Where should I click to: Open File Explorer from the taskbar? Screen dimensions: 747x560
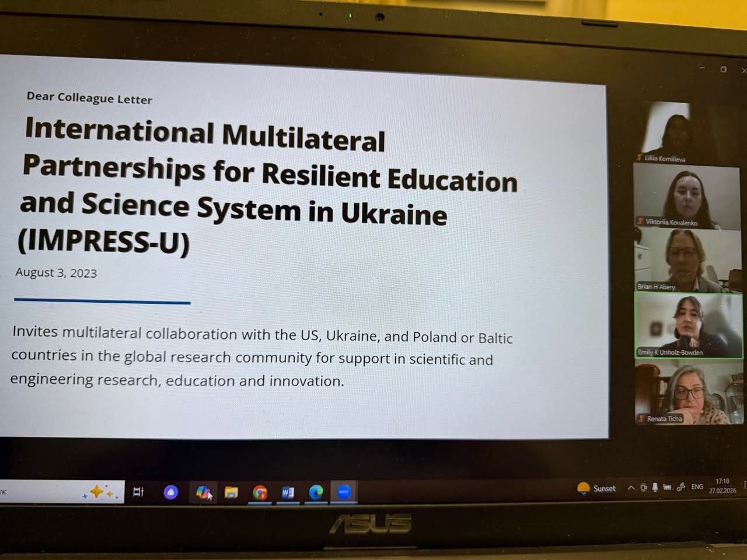point(231,493)
